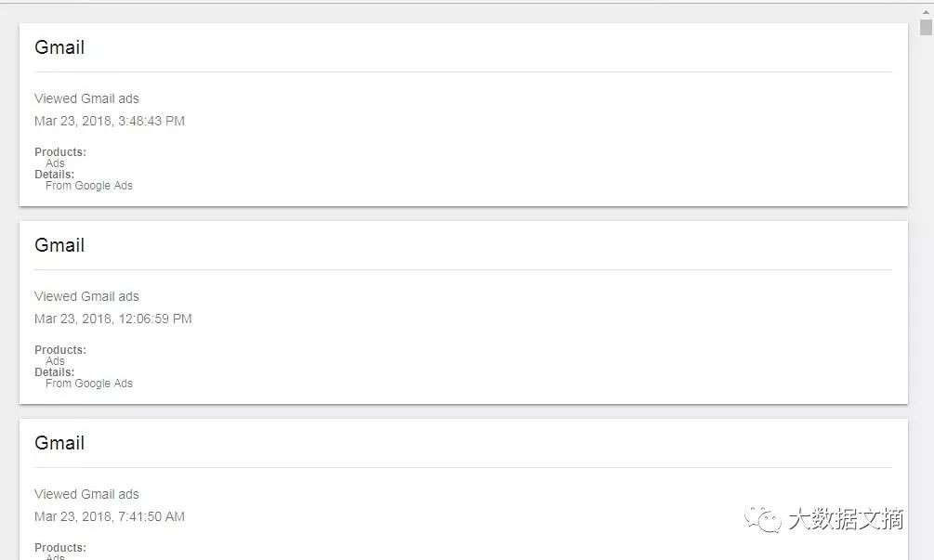The image size is (934, 560).
Task: Select the 7:41:50 AM timestamp text
Action: point(110,516)
